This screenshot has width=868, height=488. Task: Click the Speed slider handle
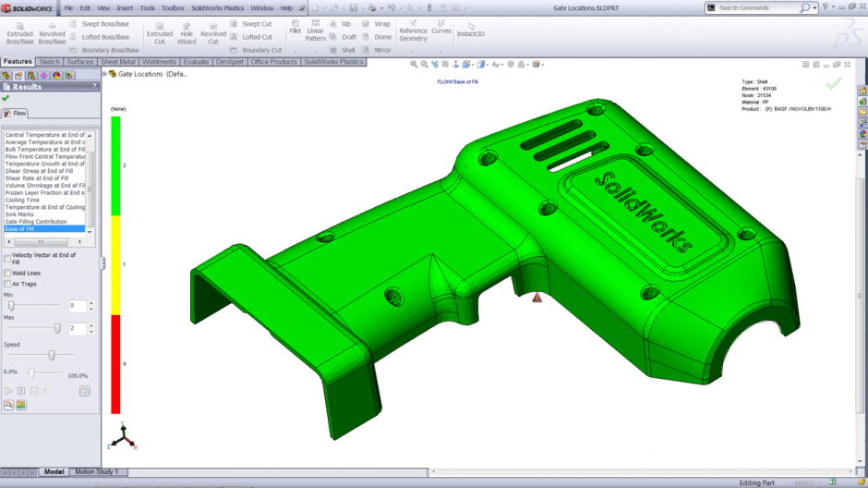tap(52, 355)
